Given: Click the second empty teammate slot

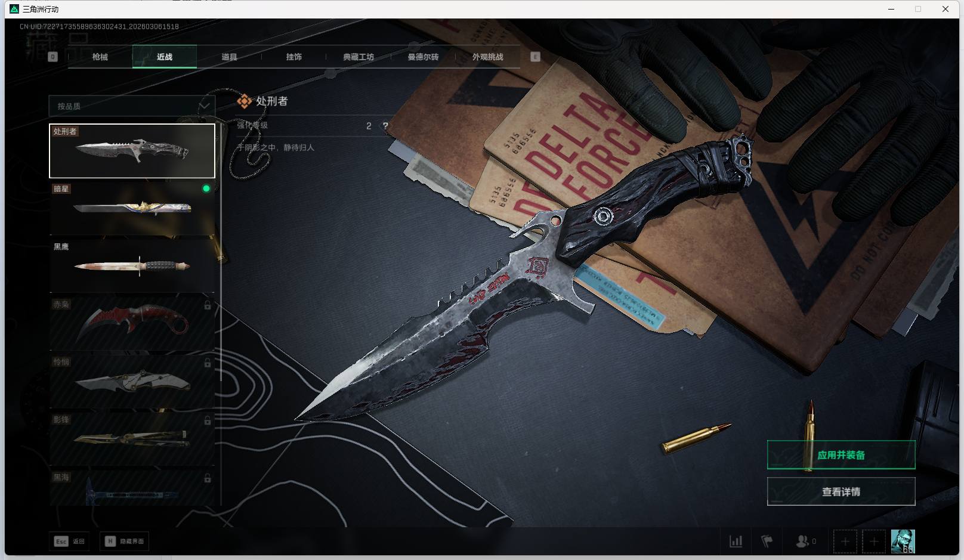Looking at the screenshot, I should pyautogui.click(x=874, y=542).
